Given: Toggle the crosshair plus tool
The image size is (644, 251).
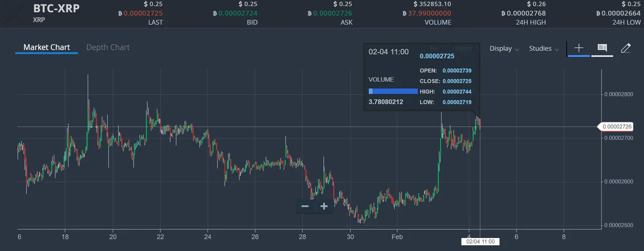Looking at the screenshot, I should coord(579,48).
